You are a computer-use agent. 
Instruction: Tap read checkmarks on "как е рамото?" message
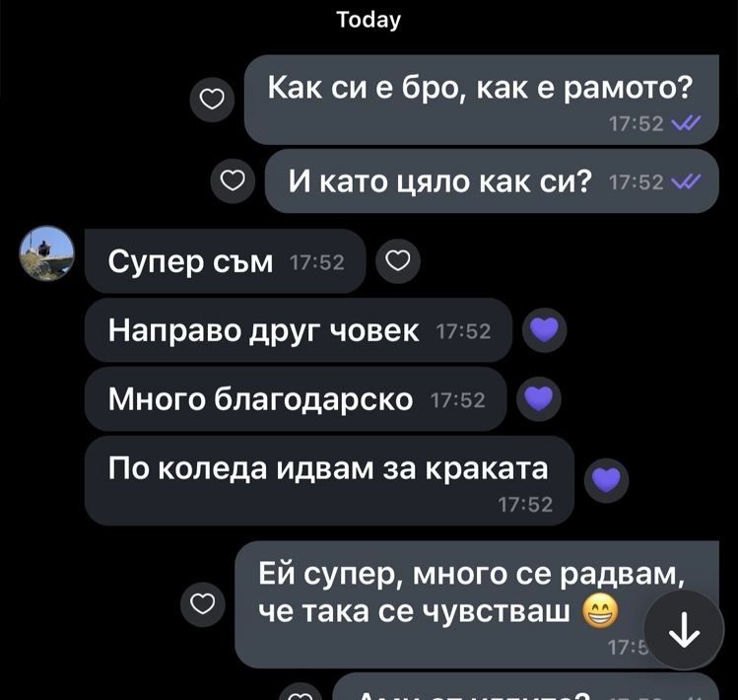(x=686, y=123)
